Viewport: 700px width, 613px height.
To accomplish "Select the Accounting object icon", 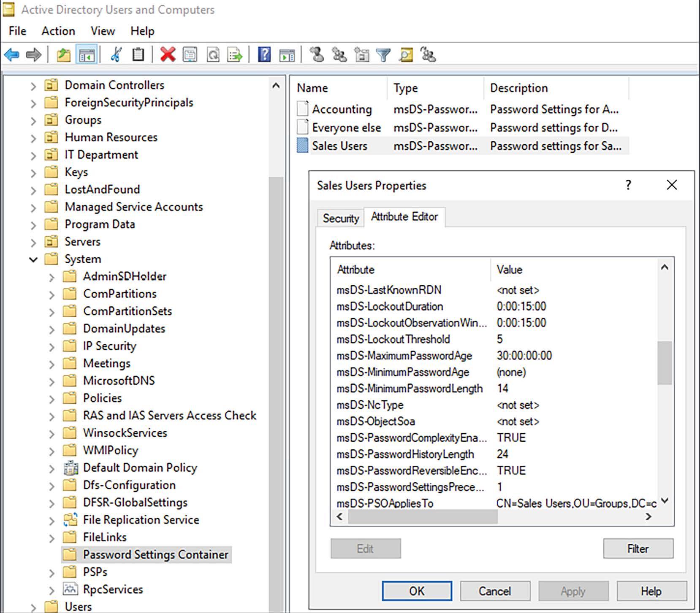I will click(x=302, y=109).
